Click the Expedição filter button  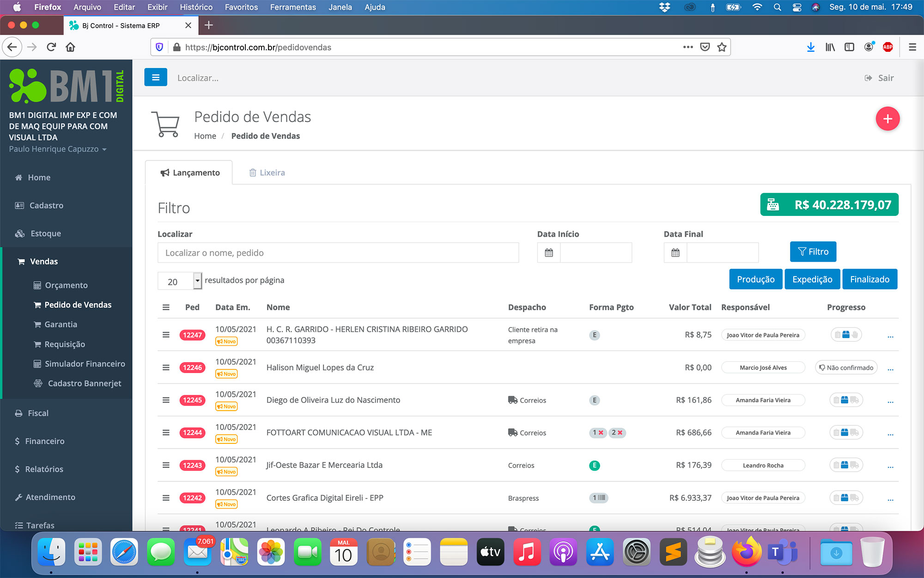point(812,279)
